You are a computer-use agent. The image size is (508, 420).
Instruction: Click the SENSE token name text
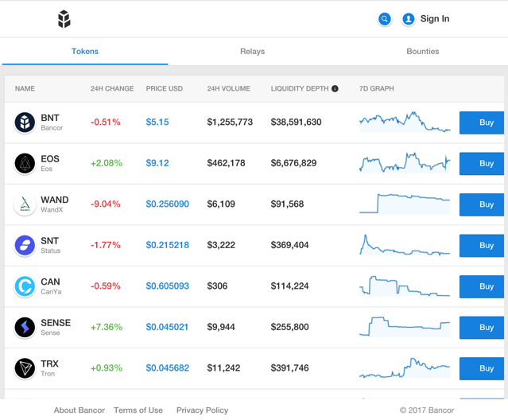point(56,323)
